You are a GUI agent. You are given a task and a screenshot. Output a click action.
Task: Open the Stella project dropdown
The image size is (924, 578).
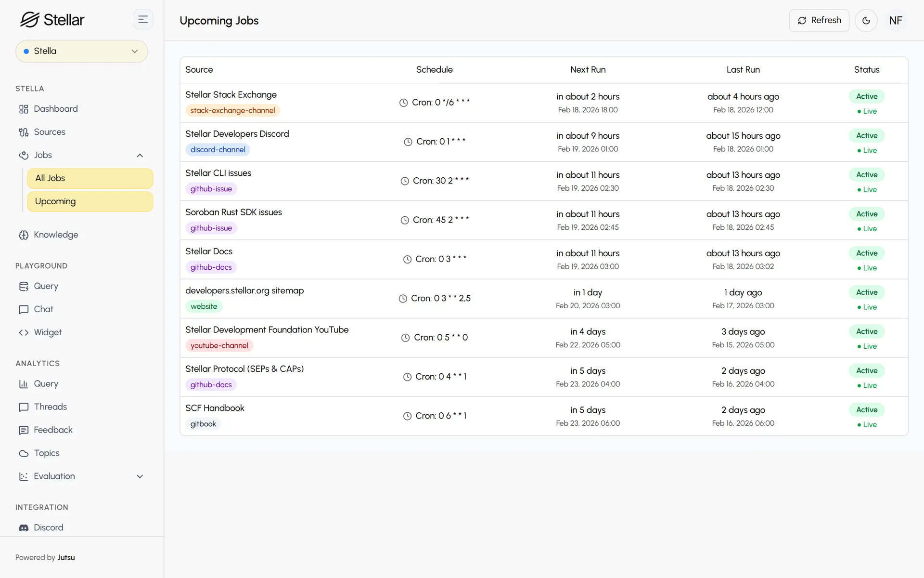(82, 51)
